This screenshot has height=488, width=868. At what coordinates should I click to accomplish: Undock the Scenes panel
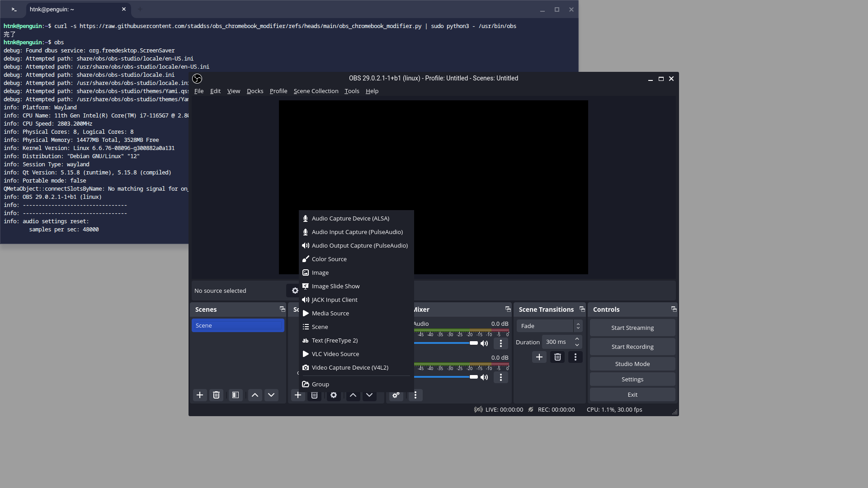(283, 309)
